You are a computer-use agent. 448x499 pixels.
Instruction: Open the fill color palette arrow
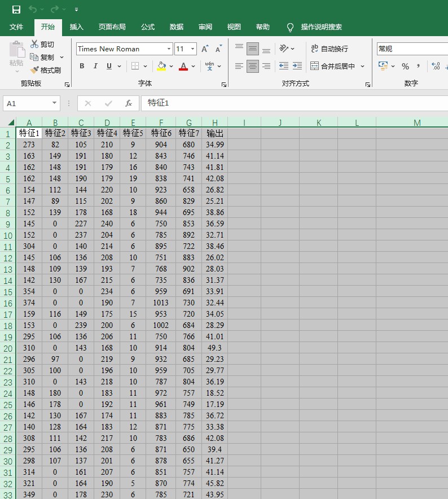pyautogui.click(x=171, y=66)
